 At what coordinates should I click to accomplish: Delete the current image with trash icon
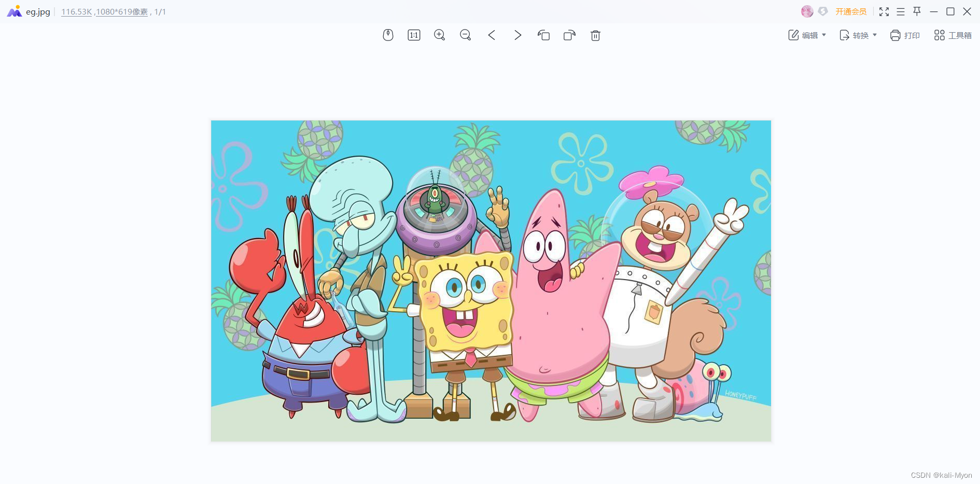click(x=595, y=35)
